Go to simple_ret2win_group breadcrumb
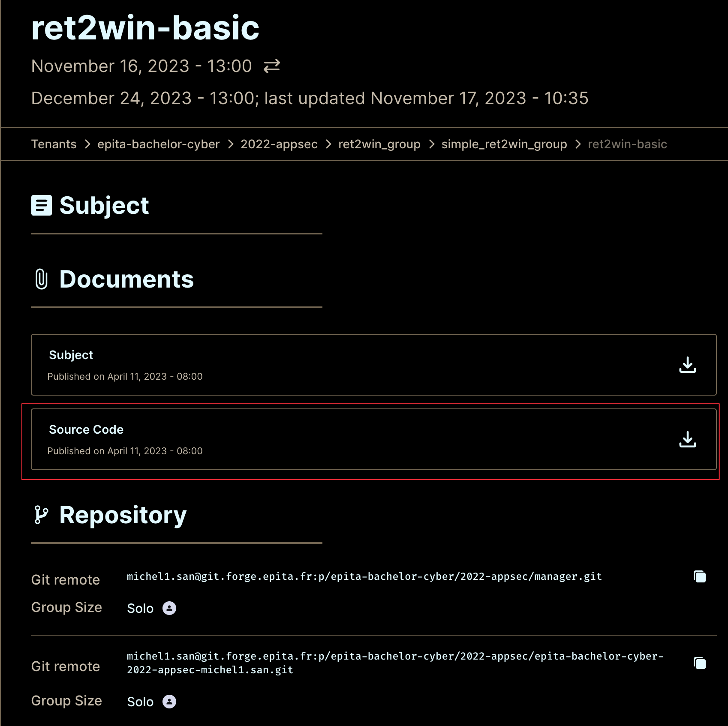This screenshot has width=728, height=726. 504,144
